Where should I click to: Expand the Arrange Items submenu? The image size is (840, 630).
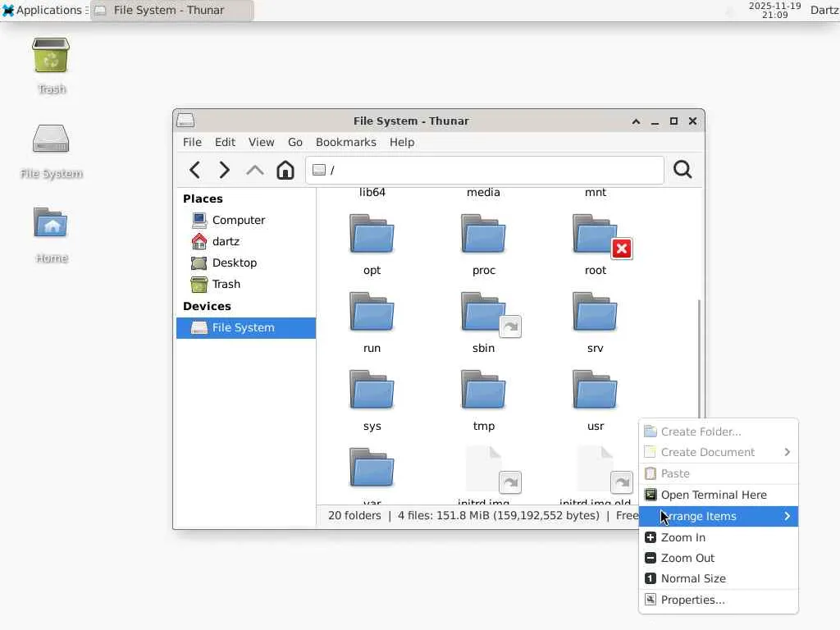pyautogui.click(x=719, y=517)
